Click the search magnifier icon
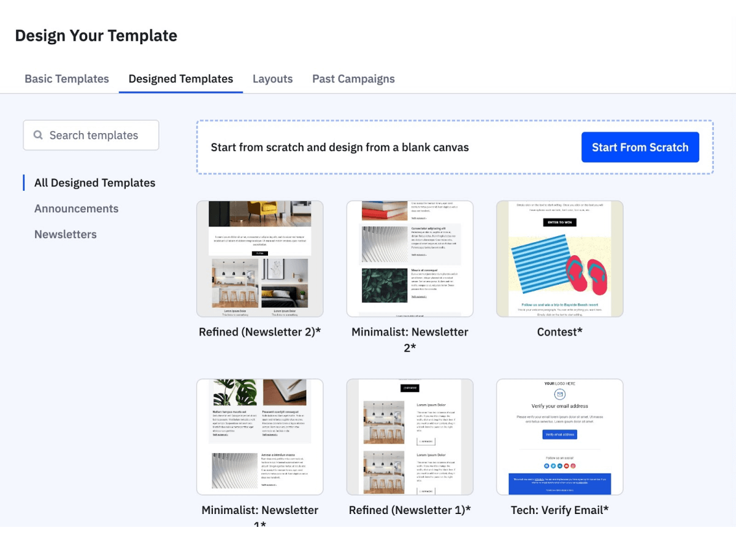The height and width of the screenshot is (560, 736). pyautogui.click(x=38, y=135)
